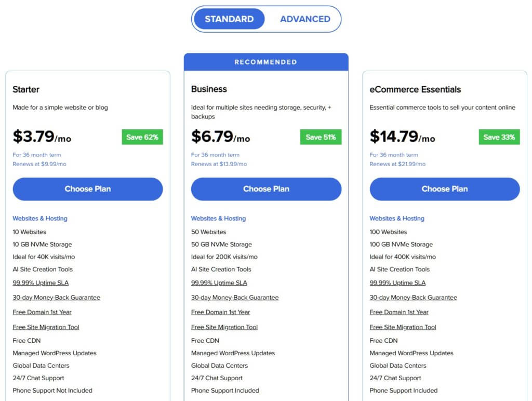
Task: Choose the Business plan
Action: click(266, 189)
